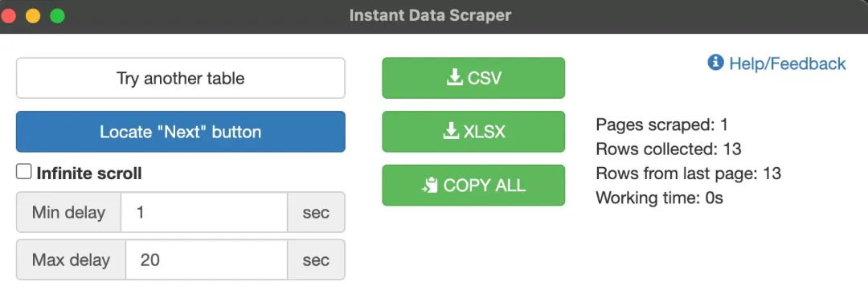
Task: Click the CSV download arrow icon
Action: pyautogui.click(x=454, y=78)
